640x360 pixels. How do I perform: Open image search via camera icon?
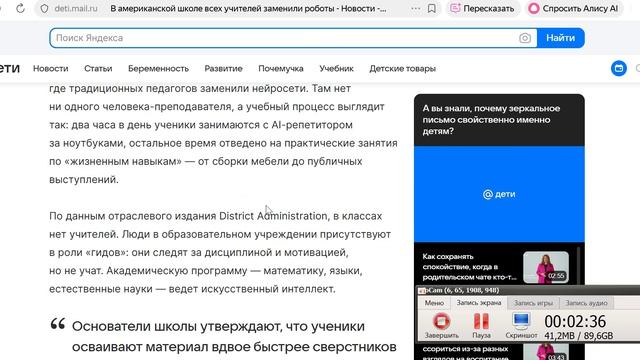(x=525, y=38)
